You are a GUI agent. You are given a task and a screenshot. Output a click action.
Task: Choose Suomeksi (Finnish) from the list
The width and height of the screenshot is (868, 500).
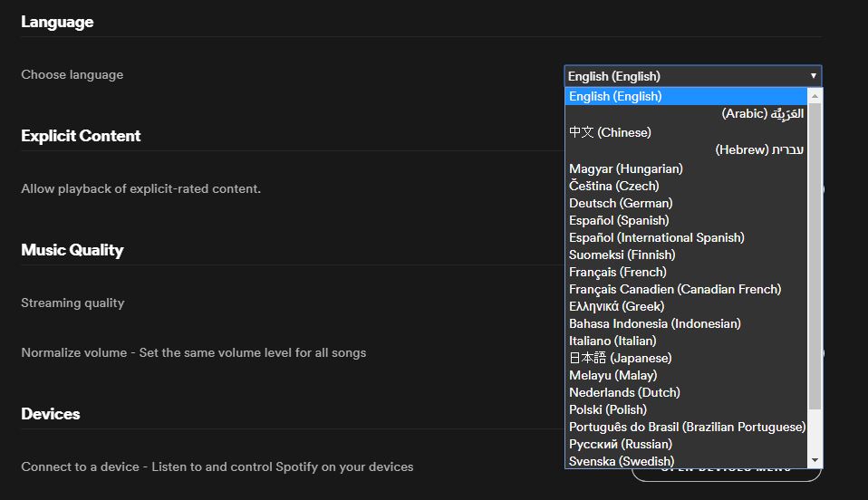pos(622,255)
